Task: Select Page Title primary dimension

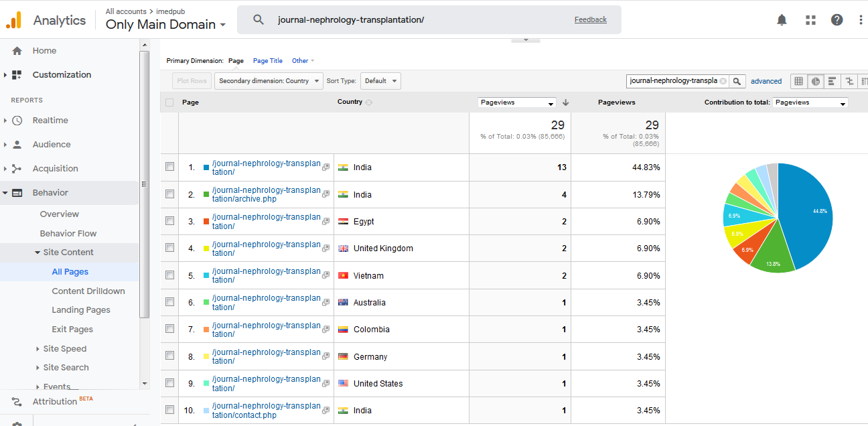Action: pyautogui.click(x=267, y=61)
